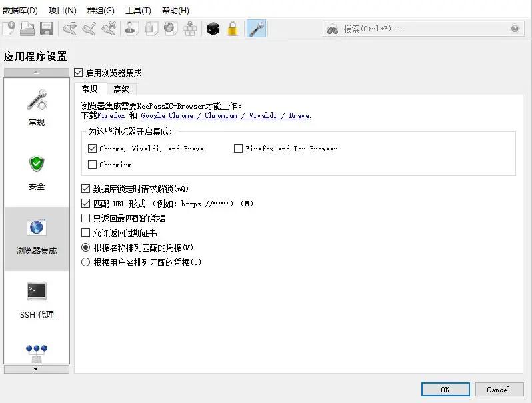Image resolution: width=532 pixels, height=403 pixels.
Task: Click the Copy Password padlock-page icon
Action: click(151, 29)
